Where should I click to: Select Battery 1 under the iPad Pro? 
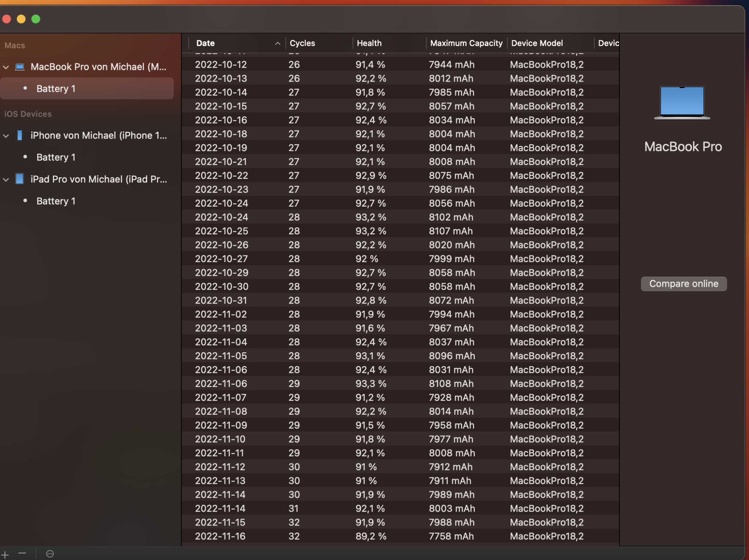coord(56,201)
